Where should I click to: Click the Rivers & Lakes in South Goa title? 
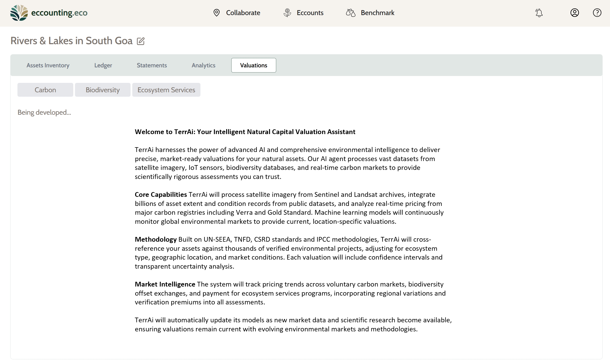(x=71, y=41)
